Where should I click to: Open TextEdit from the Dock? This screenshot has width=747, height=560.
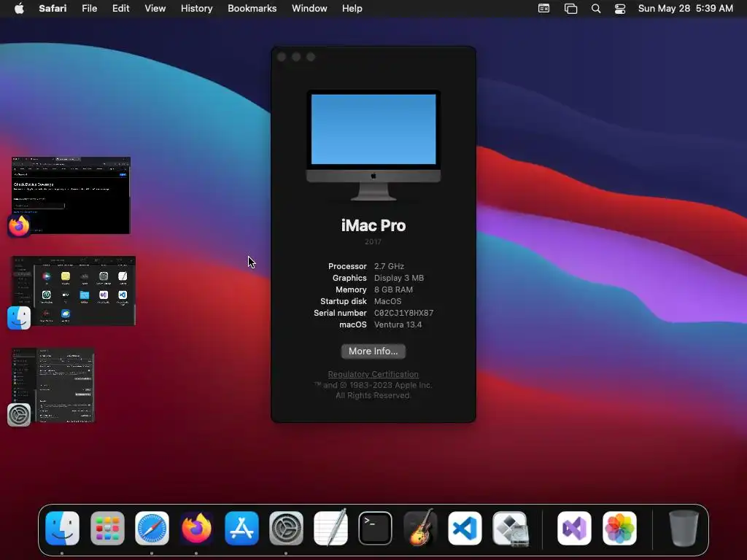tap(330, 528)
